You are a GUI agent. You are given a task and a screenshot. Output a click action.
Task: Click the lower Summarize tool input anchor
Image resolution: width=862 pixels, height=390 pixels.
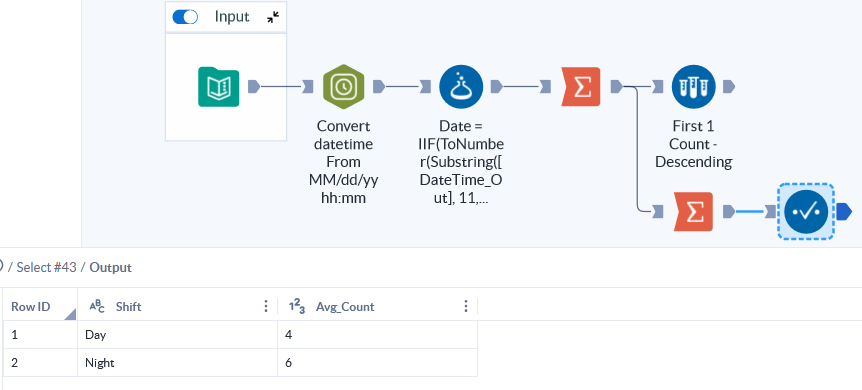659,211
